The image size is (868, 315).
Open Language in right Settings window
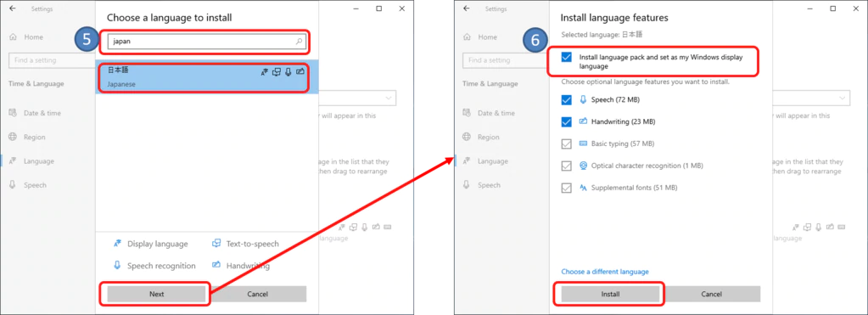point(493,161)
